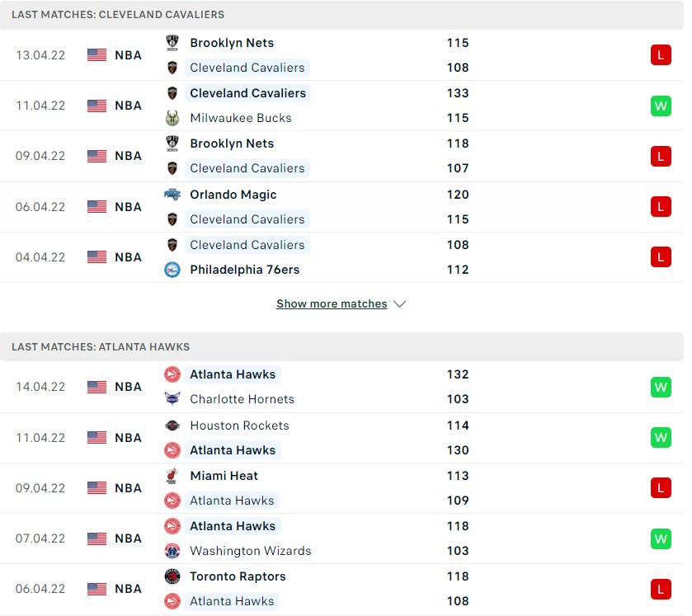Click the red L badge for Orlando Magic game

click(661, 206)
